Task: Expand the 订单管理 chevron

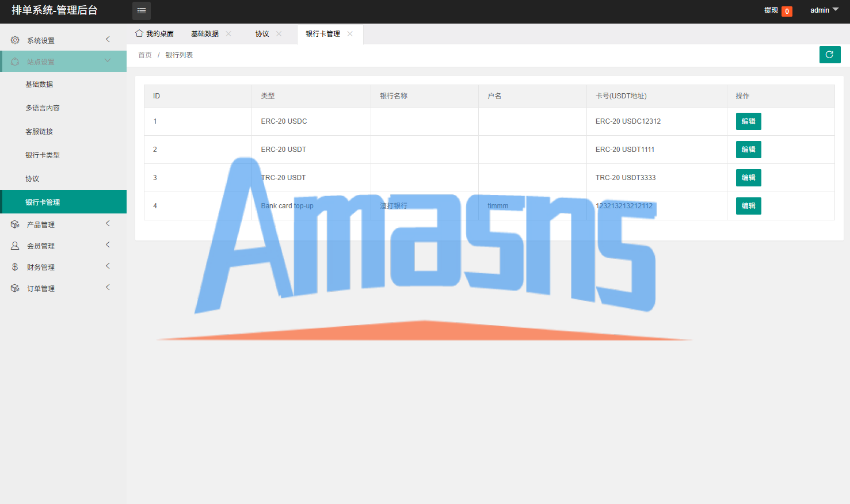Action: click(x=108, y=287)
